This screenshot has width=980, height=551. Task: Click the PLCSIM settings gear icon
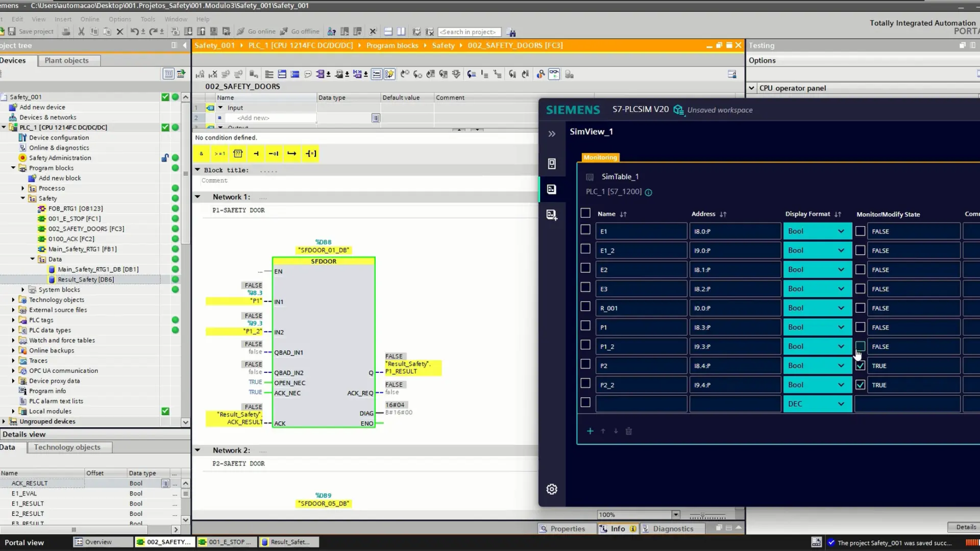tap(551, 489)
